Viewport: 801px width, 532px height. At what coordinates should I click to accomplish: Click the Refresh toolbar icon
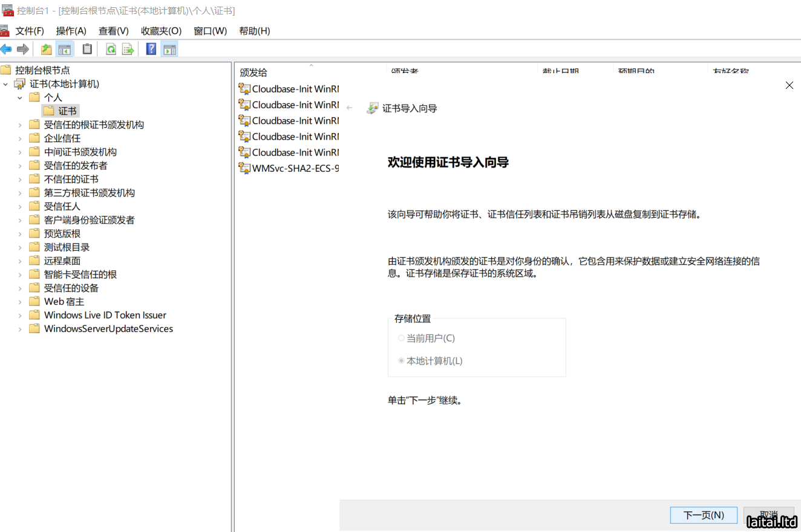coord(111,49)
